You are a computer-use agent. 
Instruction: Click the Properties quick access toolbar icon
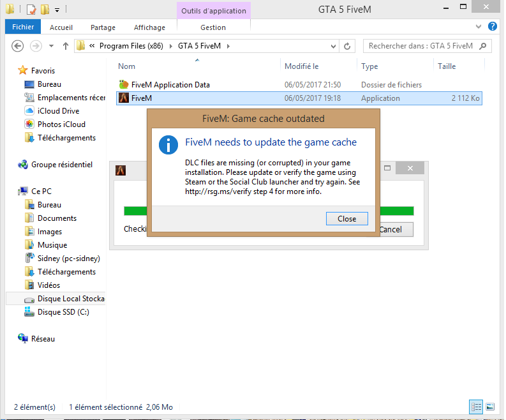tap(31, 10)
